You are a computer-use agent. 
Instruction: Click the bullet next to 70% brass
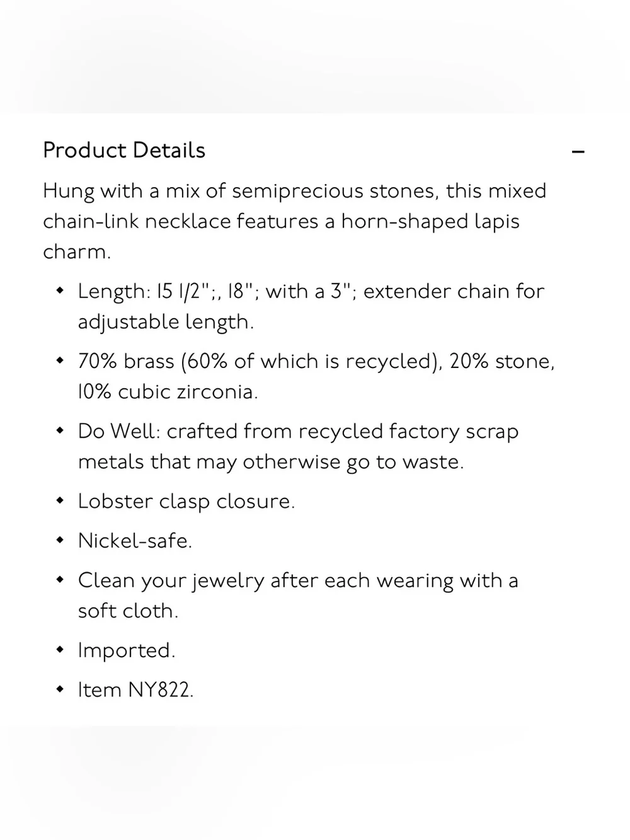60,361
